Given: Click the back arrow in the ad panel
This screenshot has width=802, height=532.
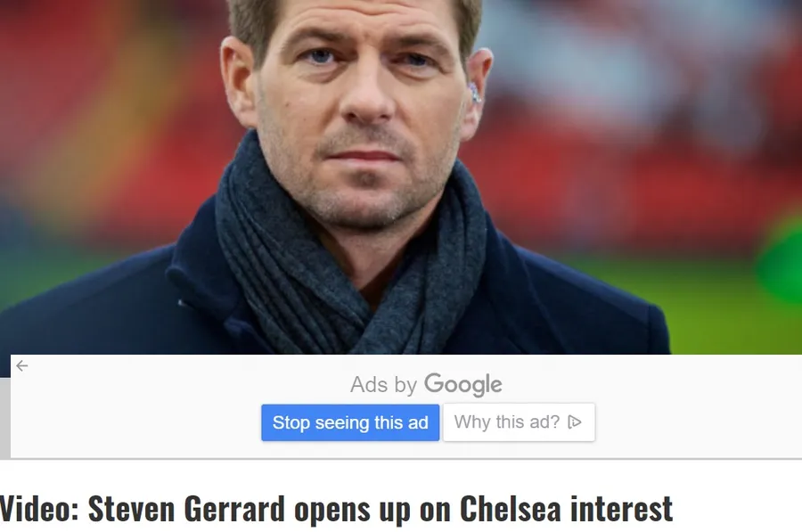Looking at the screenshot, I should click(21, 365).
